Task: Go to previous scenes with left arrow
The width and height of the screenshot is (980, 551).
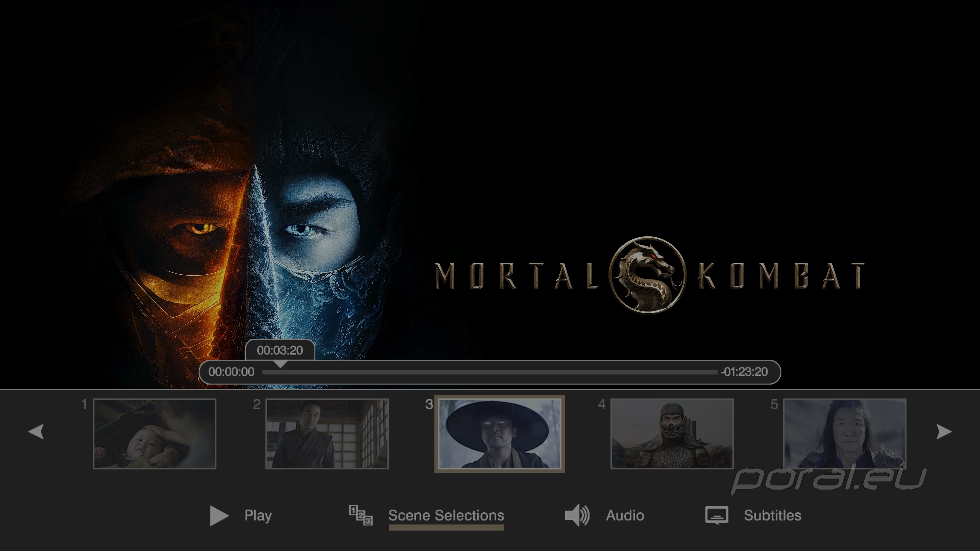Action: [x=36, y=432]
